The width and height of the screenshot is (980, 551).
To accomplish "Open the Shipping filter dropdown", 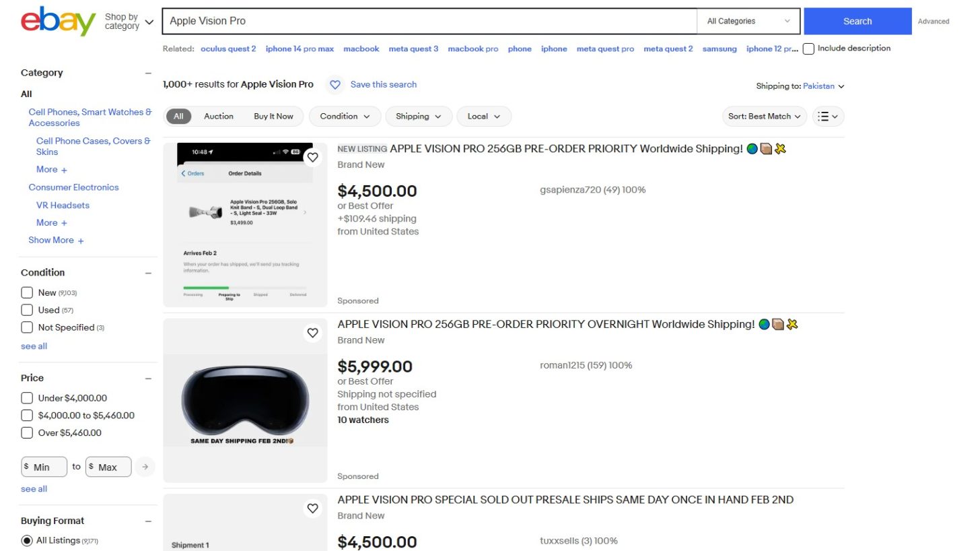I will tap(419, 117).
